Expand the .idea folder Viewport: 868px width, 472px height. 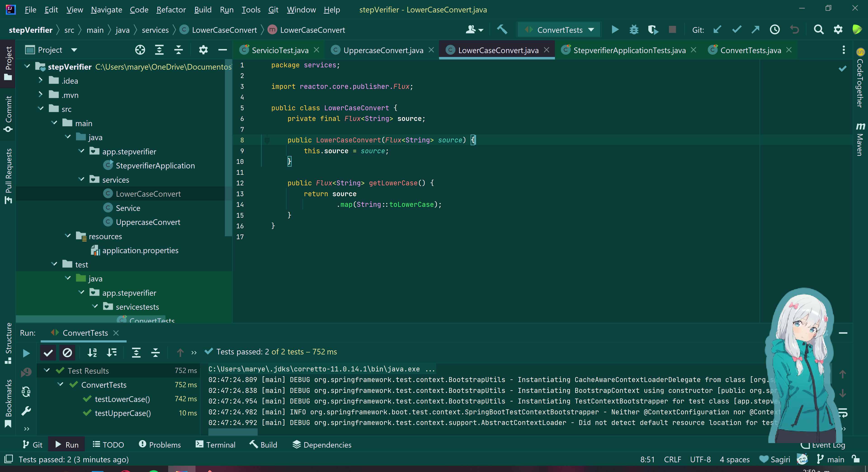coord(41,80)
